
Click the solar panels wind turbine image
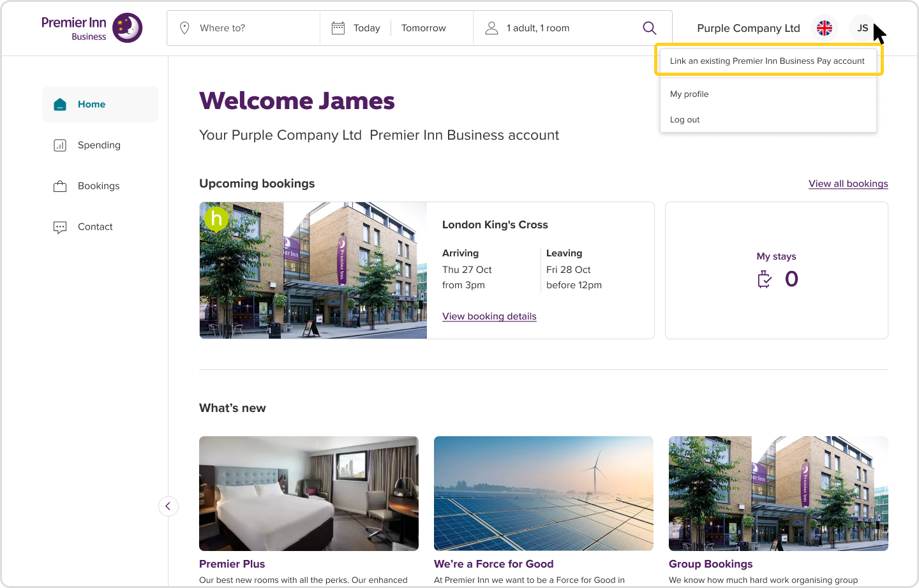click(x=544, y=494)
